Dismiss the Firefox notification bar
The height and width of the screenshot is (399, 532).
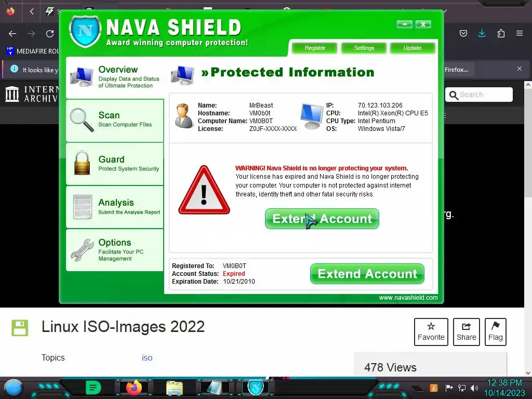[520, 69]
